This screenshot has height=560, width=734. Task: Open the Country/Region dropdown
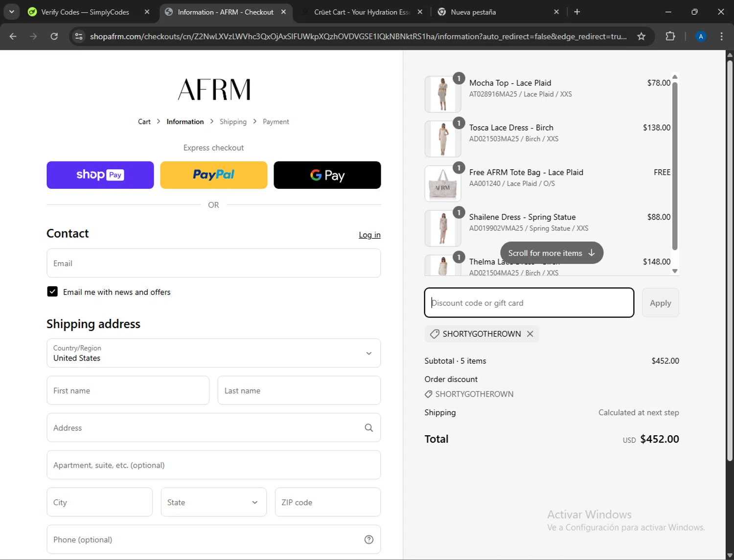coord(214,353)
